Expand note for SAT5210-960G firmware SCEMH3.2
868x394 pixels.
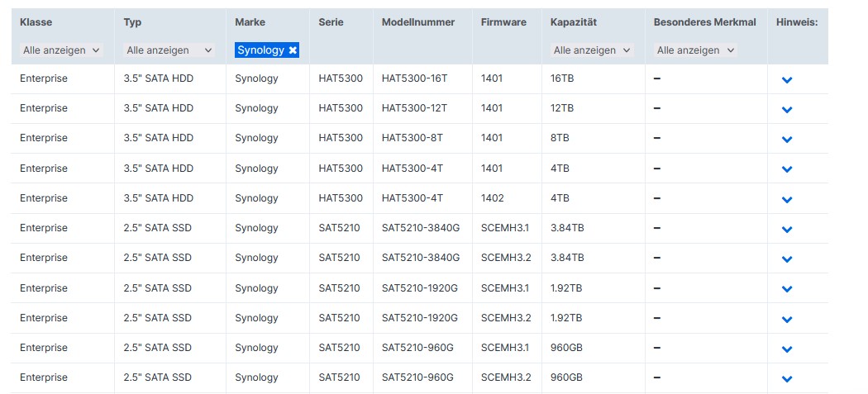[787, 379]
